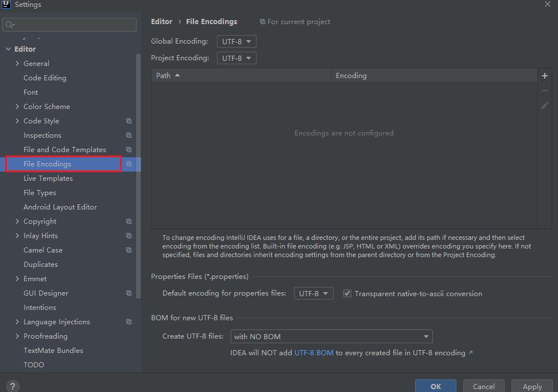
Task: Expand the Language Injections node
Action: coord(17,322)
